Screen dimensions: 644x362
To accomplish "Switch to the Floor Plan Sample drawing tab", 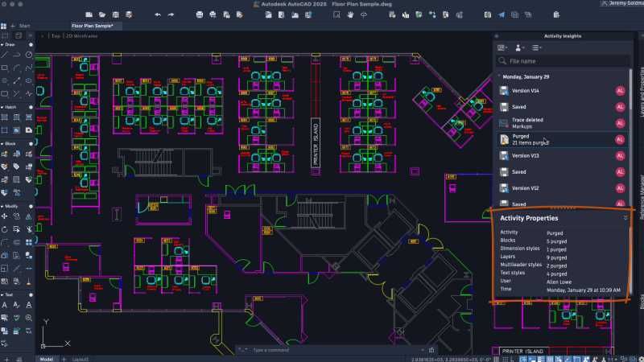I will pyautogui.click(x=94, y=26).
